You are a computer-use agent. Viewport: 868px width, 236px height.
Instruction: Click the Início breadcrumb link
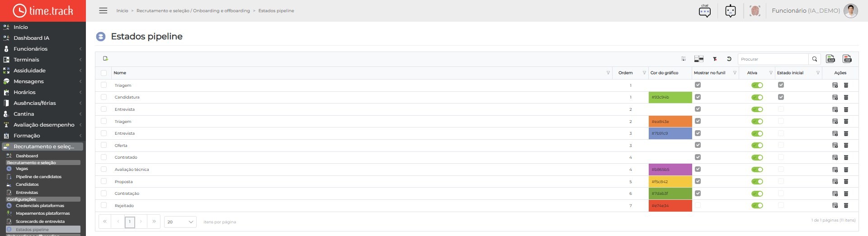click(x=122, y=10)
